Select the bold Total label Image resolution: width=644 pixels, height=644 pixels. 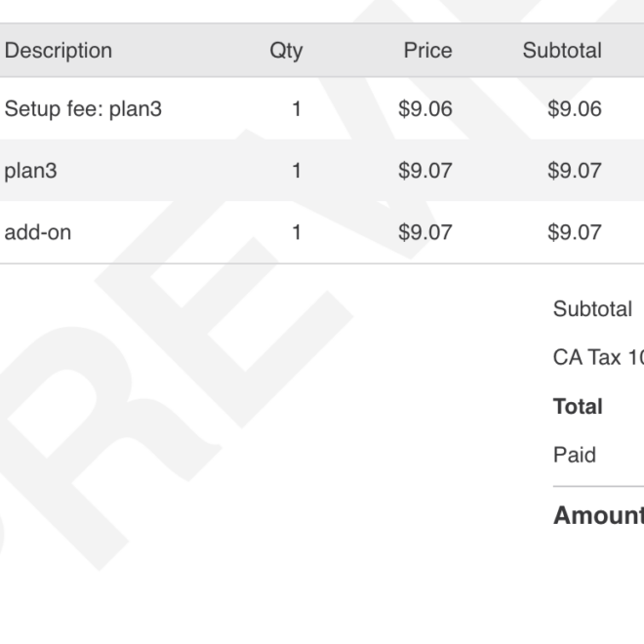578,406
